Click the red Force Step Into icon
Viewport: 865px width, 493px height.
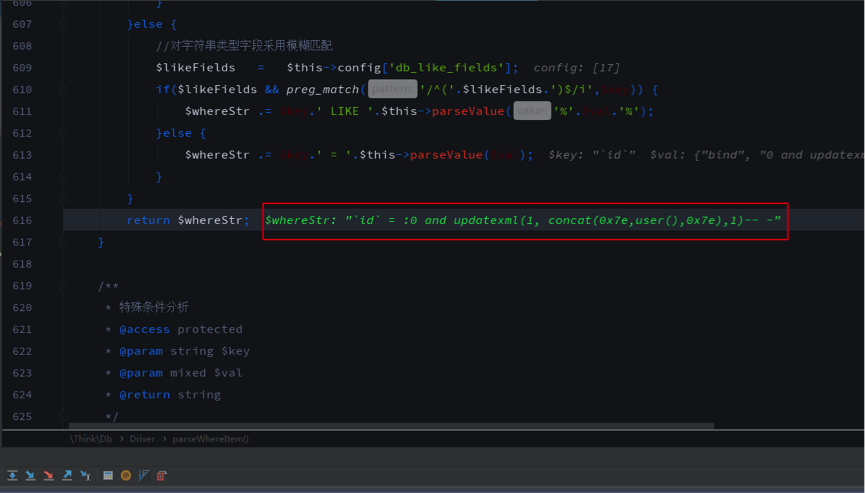click(48, 476)
